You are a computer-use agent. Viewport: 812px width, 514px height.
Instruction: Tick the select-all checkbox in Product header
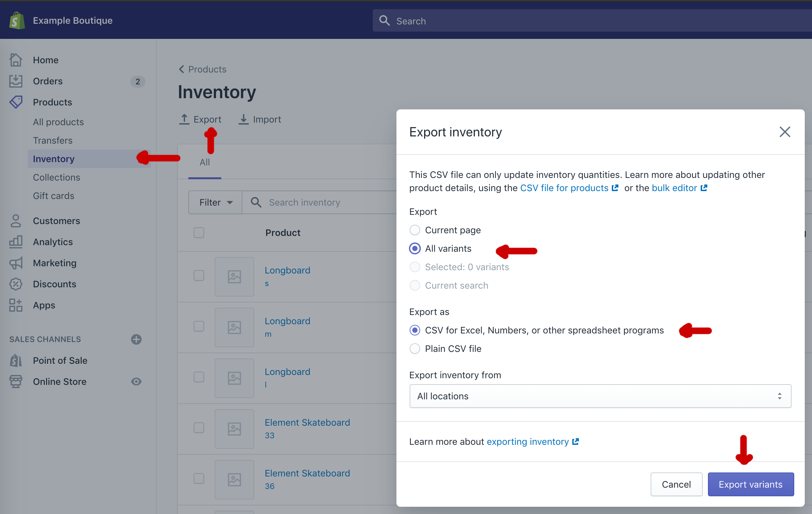[199, 233]
